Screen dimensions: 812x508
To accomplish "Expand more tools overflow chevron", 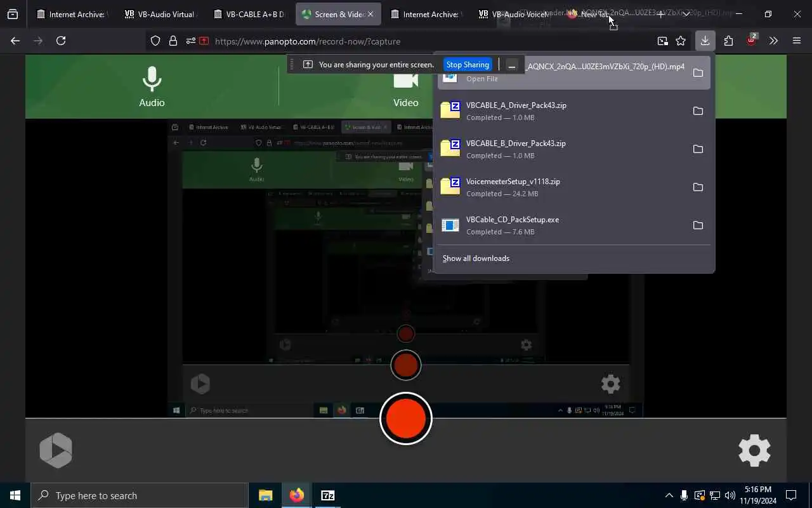I will pos(773,41).
